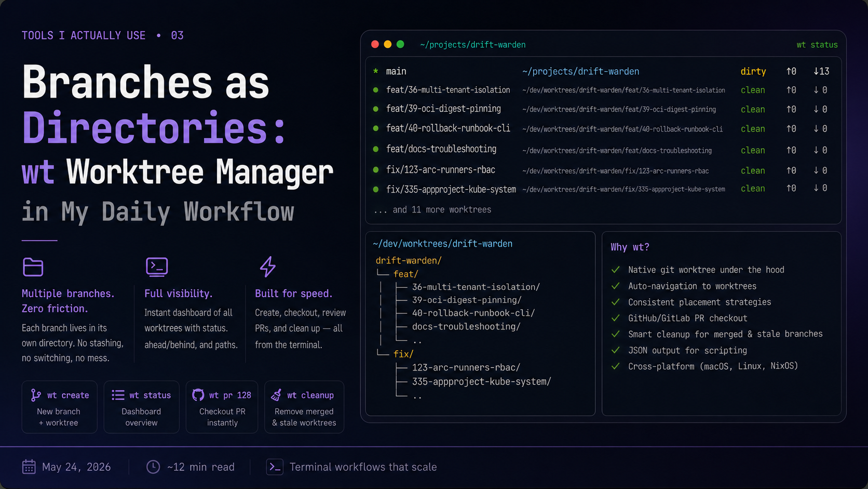Image resolution: width=868 pixels, height=489 pixels.
Task: Select 335-appproject-kube-system/ in the tree
Action: (x=481, y=381)
